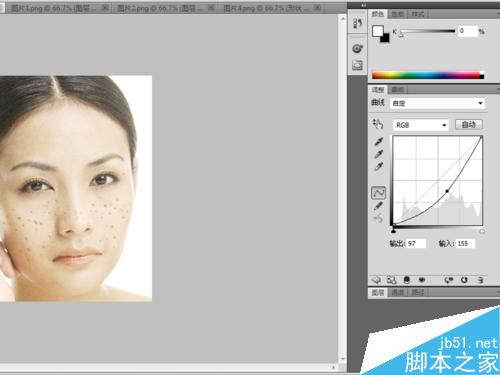Viewport: 500px width, 375px height.
Task: Switch to the 颜色 Color tab
Action: click(x=378, y=14)
